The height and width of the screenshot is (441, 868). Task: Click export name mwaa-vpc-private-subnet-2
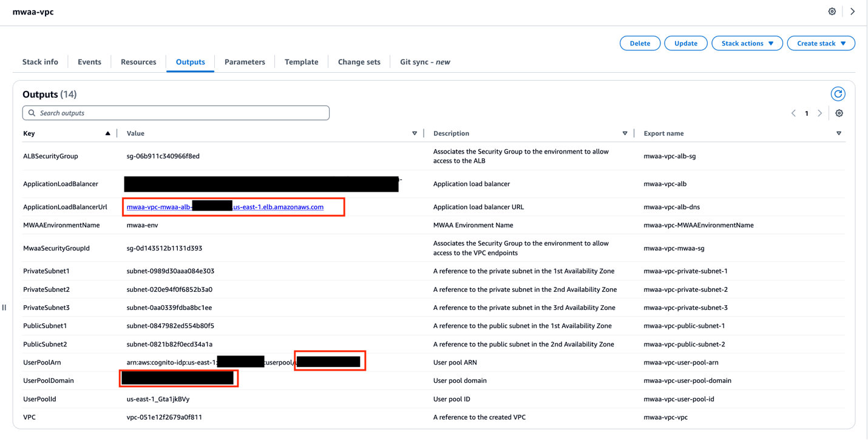[x=685, y=290]
